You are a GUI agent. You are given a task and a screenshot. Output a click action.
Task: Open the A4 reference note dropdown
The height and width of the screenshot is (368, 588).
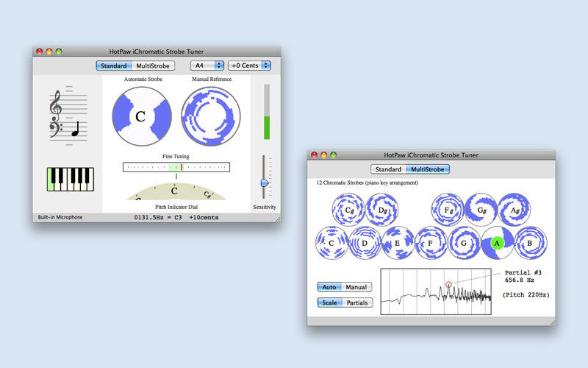coord(207,66)
